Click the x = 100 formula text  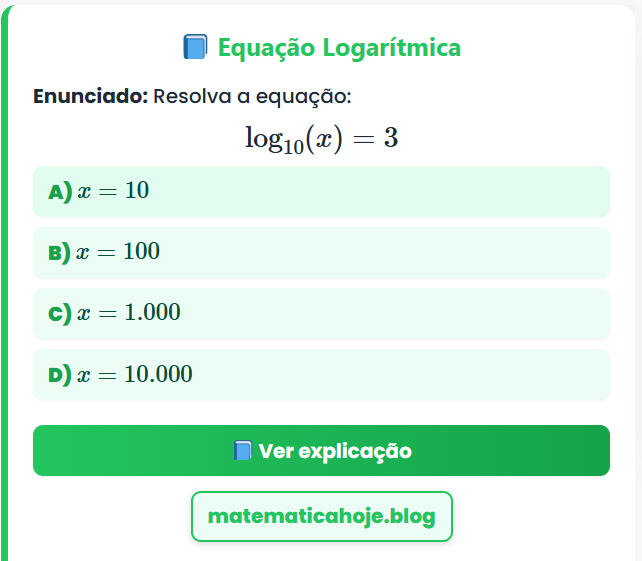(x=118, y=252)
